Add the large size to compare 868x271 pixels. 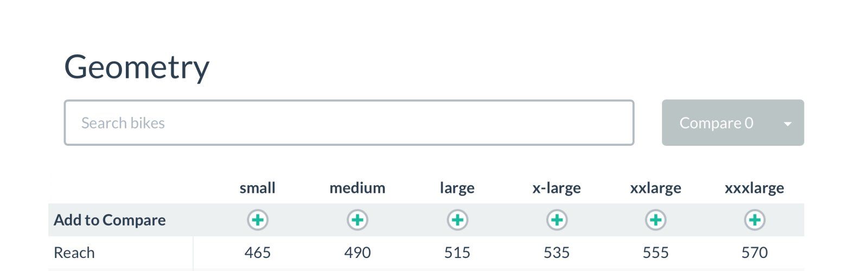[457, 220]
